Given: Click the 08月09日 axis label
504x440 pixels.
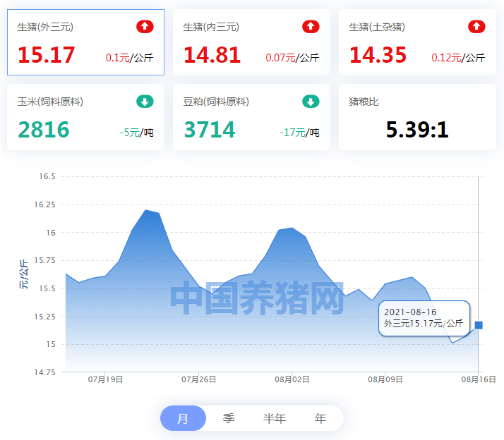Looking at the screenshot, I should pyautogui.click(x=385, y=379).
